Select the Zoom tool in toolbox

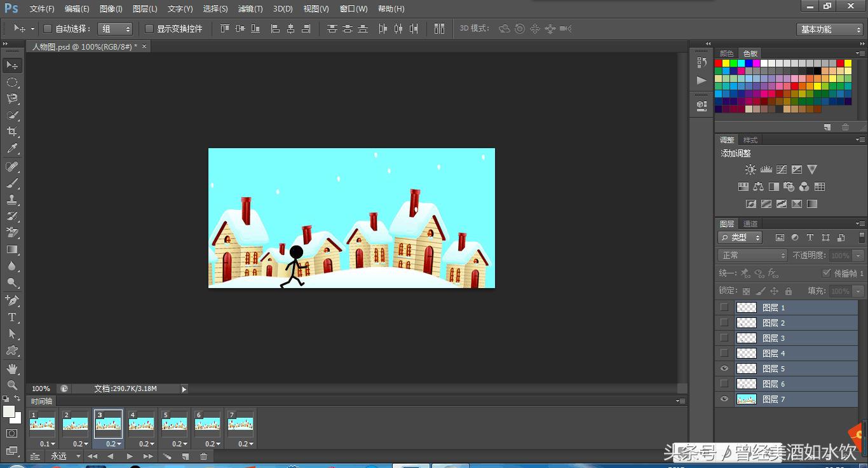[11, 385]
